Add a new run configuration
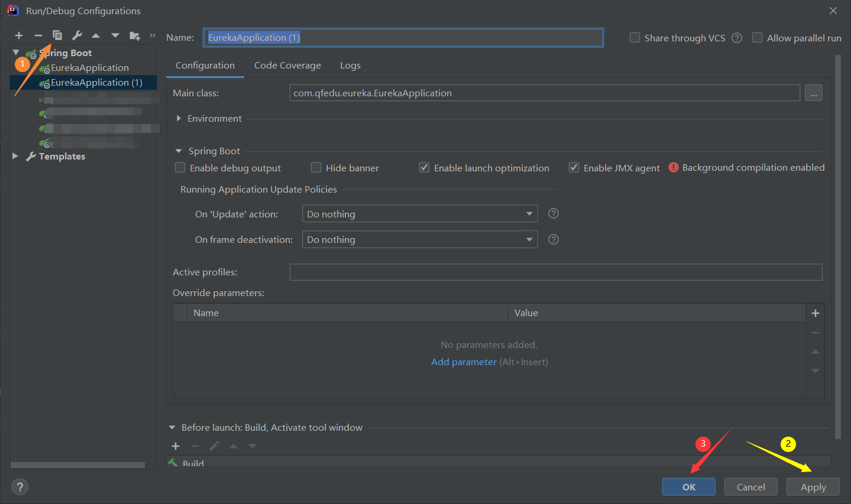851x504 pixels. [x=19, y=36]
